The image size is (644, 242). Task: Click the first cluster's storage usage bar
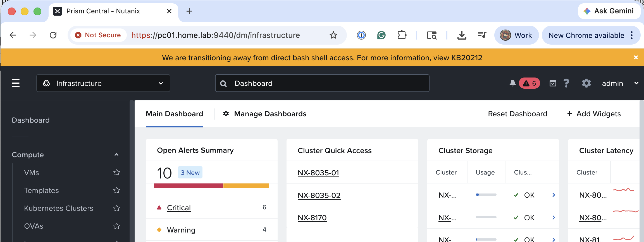[486, 195]
